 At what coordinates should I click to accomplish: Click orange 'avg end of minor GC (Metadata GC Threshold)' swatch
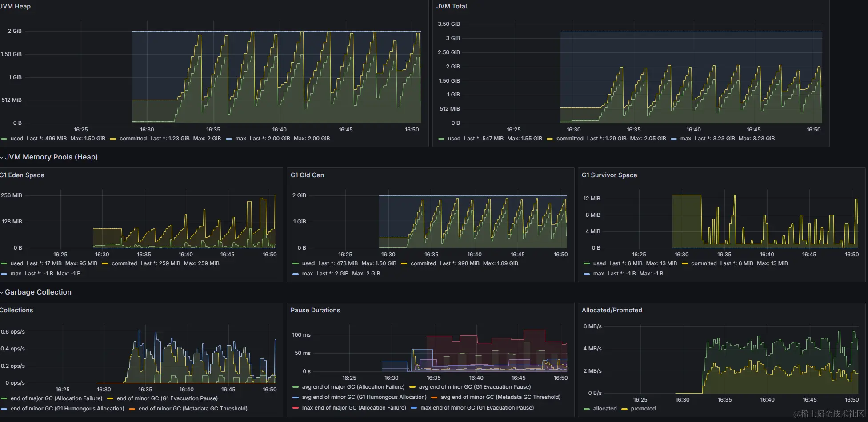434,398
